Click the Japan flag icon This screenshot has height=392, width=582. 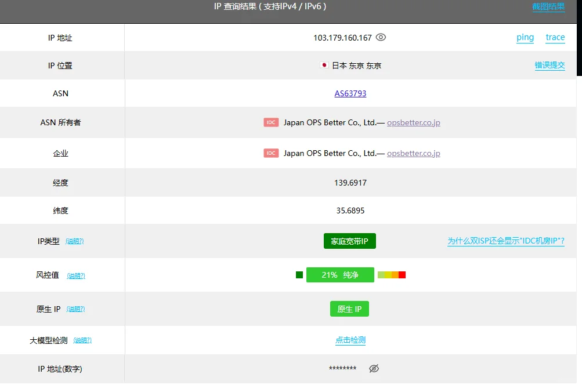click(324, 66)
